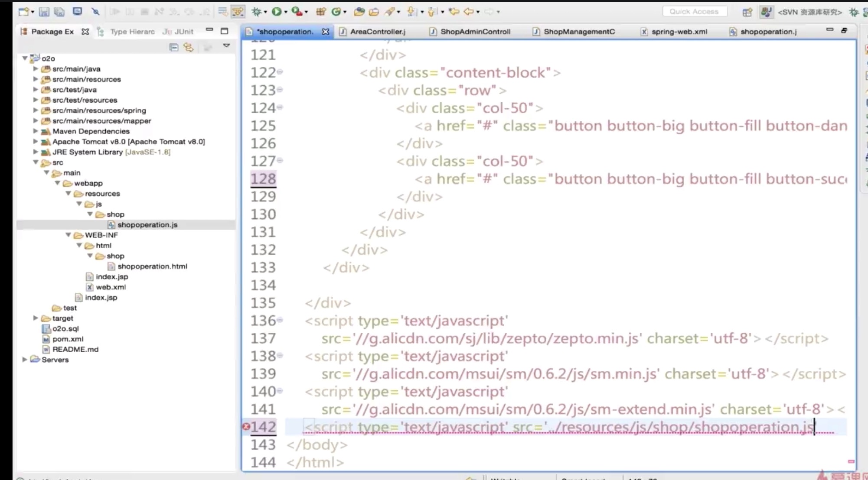Open the Run configurations dropdown arrow

(286, 12)
